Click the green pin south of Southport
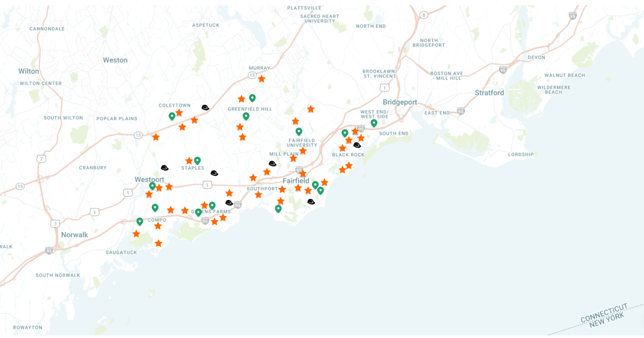This screenshot has width=644, height=338. pos(278,209)
